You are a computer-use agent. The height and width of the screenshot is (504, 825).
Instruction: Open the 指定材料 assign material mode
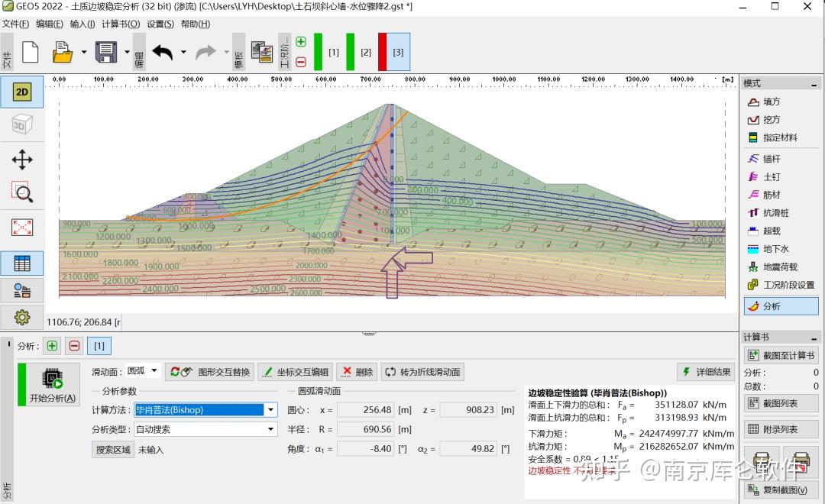pyautogui.click(x=781, y=138)
